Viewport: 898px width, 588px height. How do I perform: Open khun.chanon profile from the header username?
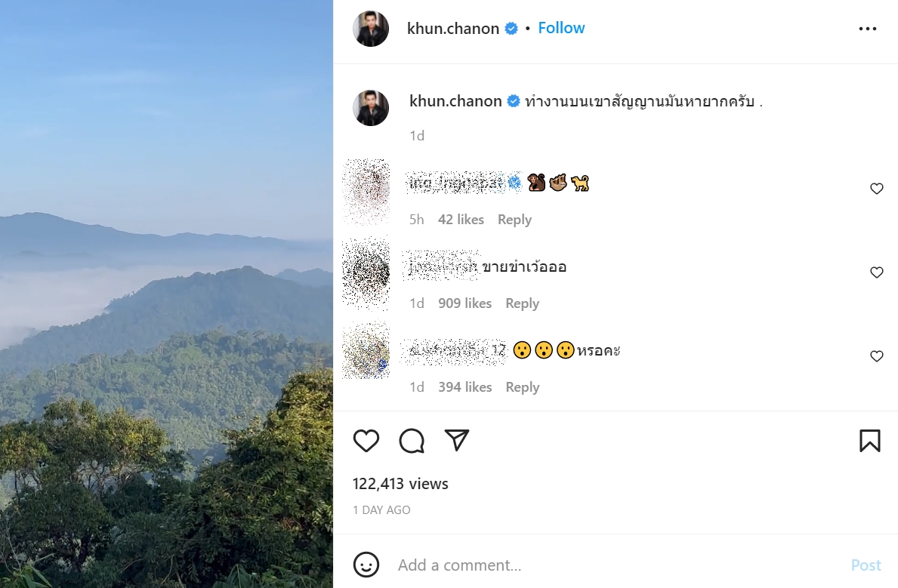(453, 29)
